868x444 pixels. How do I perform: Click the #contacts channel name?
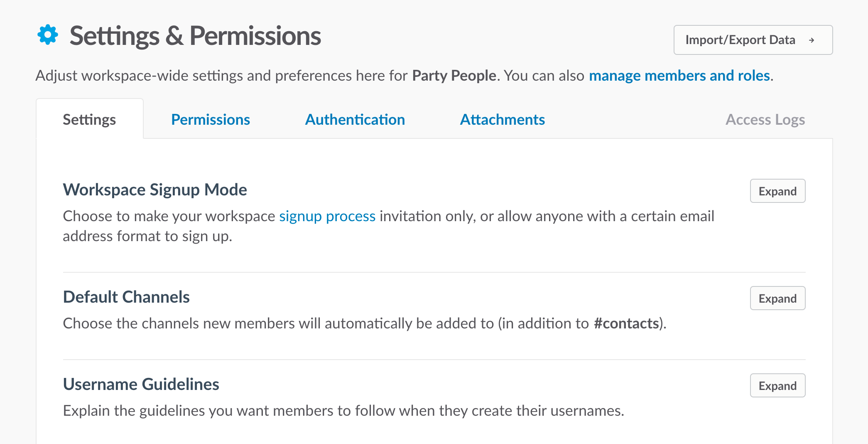click(x=626, y=323)
